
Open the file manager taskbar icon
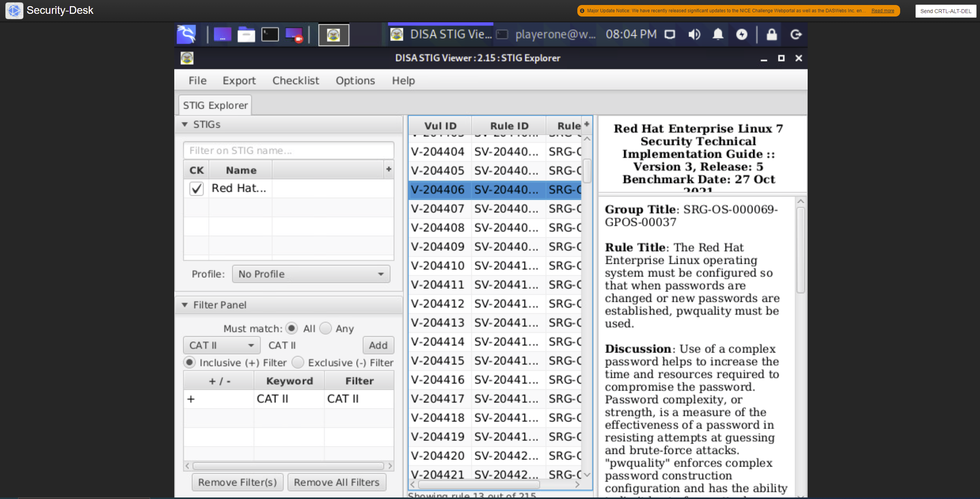(246, 35)
